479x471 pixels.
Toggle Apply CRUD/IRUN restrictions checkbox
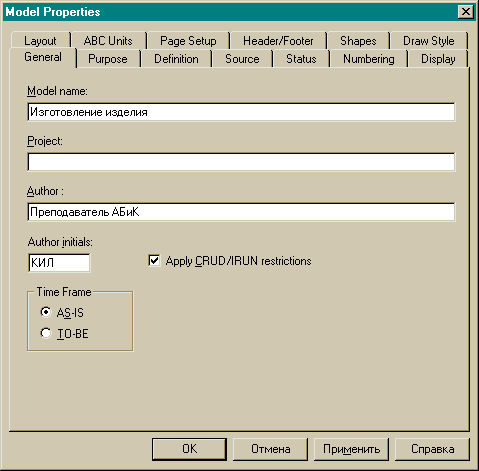(x=154, y=261)
